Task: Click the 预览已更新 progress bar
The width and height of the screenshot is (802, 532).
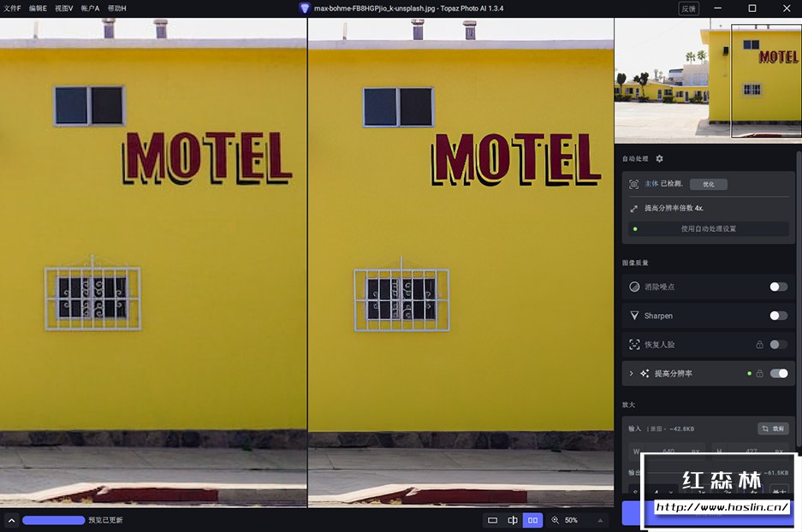Action: [54, 520]
